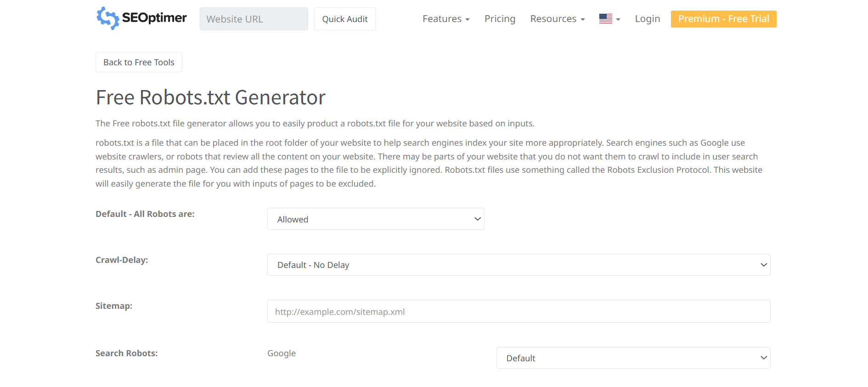Open the US flag language selector
868x387 pixels.
click(x=609, y=19)
